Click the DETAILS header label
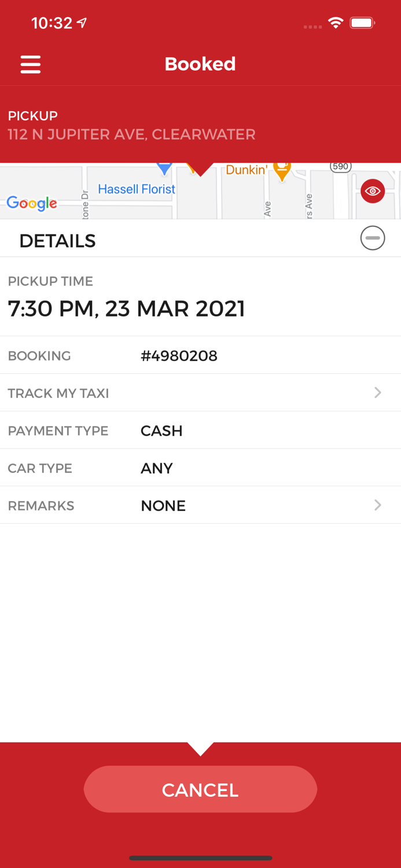401x868 pixels. tap(57, 240)
